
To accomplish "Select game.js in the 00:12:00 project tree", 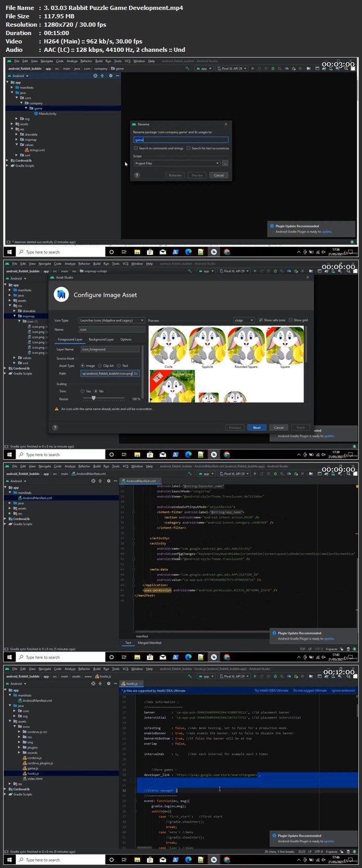I will click(30, 768).
